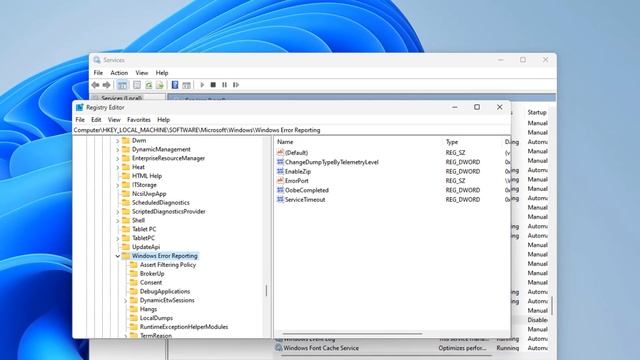
Task: Click the Windows Font Cache Service gear icon
Action: 279,348
